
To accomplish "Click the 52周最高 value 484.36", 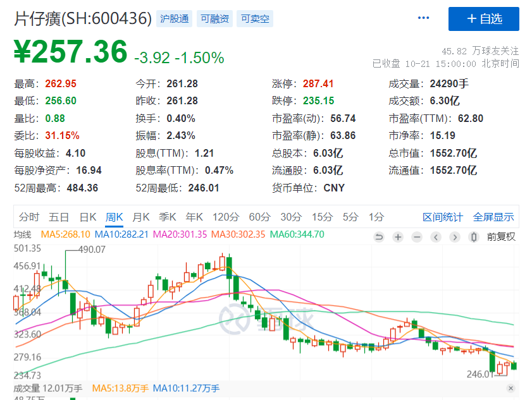I will coord(82,188).
